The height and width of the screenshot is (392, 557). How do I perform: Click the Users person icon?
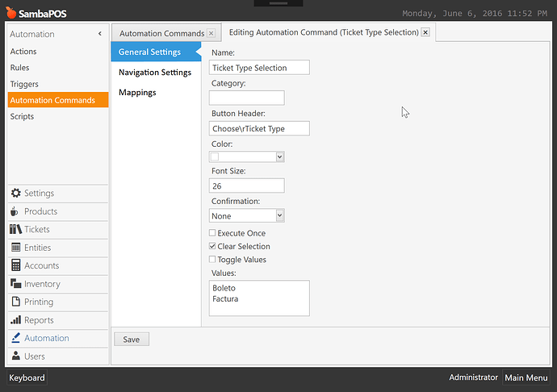[x=15, y=356]
